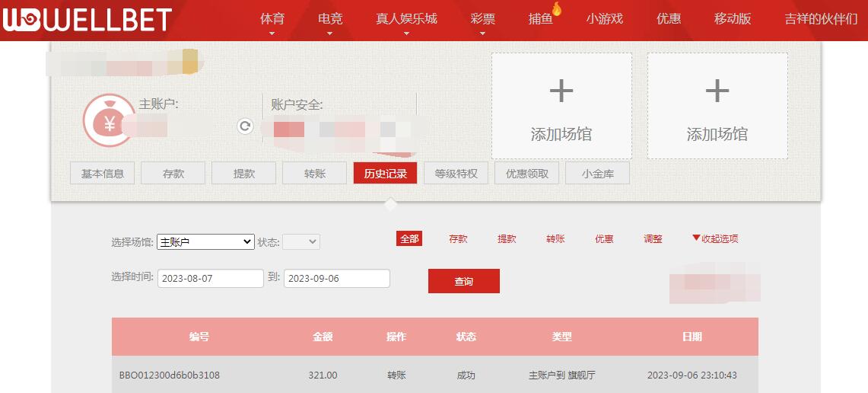Select the 历史记录 tab
Image resolution: width=868 pixels, height=393 pixels.
(x=385, y=174)
